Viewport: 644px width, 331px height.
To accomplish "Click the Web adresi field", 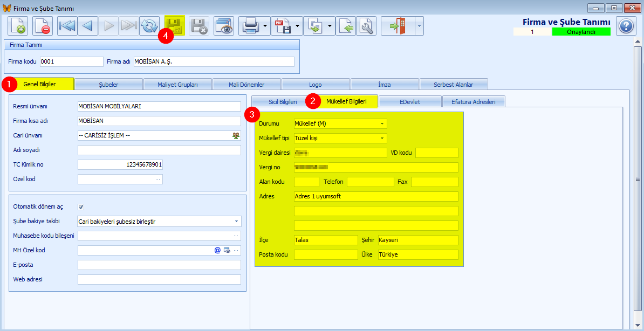I will pos(159,279).
